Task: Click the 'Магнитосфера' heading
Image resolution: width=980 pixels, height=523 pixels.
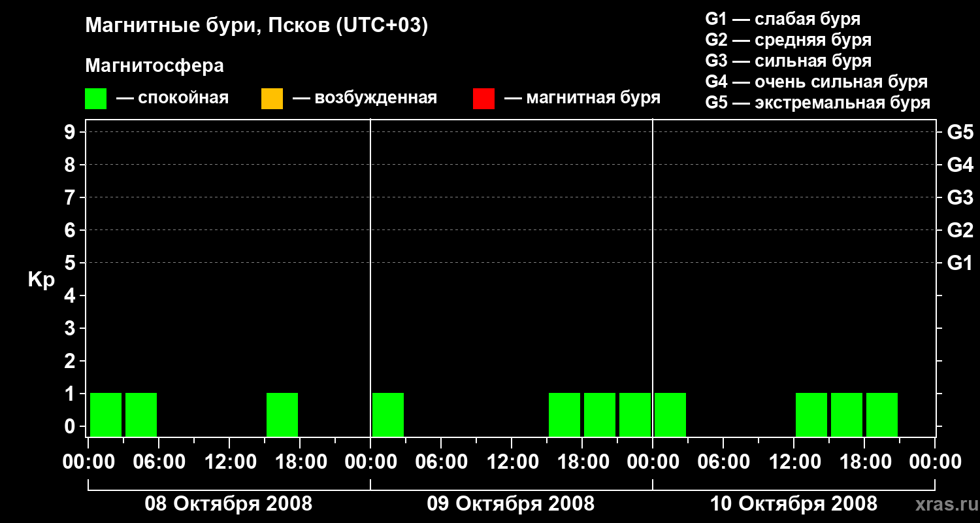Action: (x=155, y=66)
